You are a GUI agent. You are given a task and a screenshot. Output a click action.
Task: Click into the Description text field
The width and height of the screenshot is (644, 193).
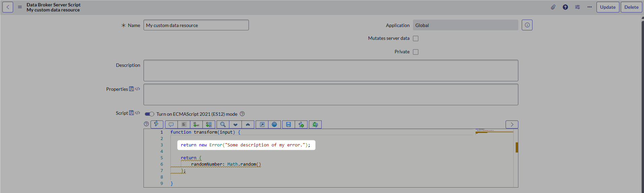pos(330,71)
